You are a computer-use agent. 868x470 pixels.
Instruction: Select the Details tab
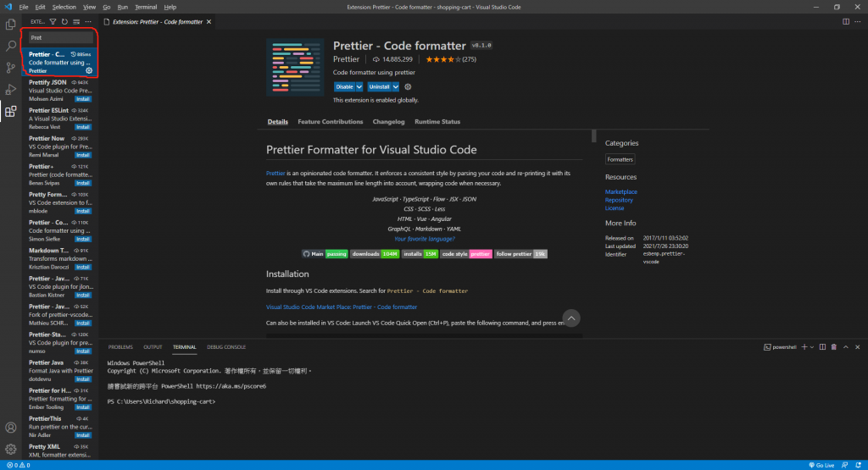pyautogui.click(x=277, y=122)
